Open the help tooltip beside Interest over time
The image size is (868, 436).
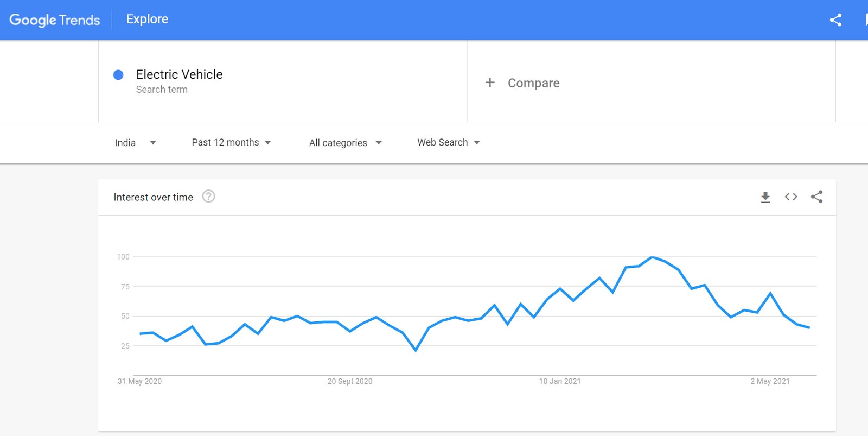click(209, 197)
